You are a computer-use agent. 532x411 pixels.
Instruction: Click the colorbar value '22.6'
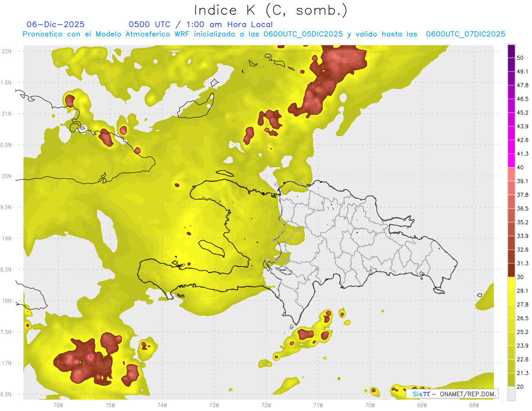pyautogui.click(x=522, y=360)
